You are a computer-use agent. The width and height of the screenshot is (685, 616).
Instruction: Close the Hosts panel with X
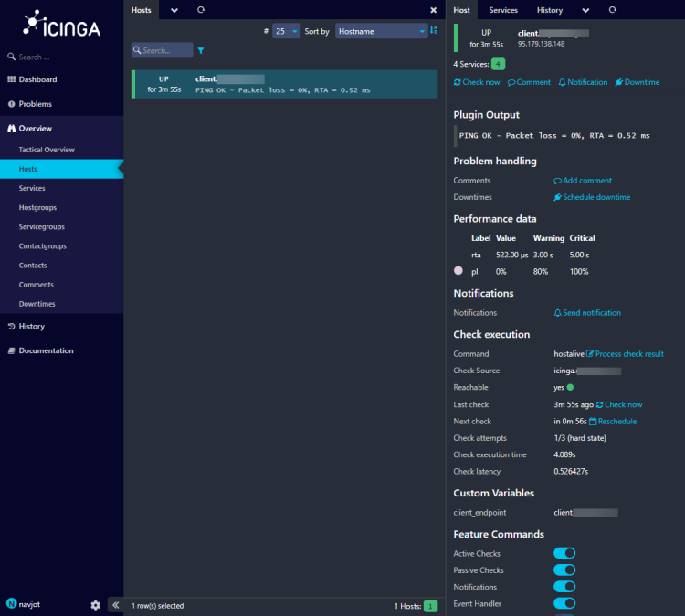pyautogui.click(x=433, y=10)
